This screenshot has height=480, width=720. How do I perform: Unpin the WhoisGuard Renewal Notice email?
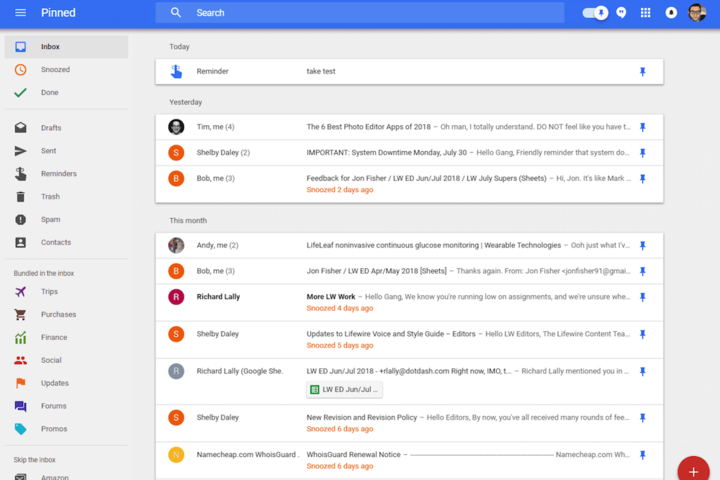tap(642, 455)
